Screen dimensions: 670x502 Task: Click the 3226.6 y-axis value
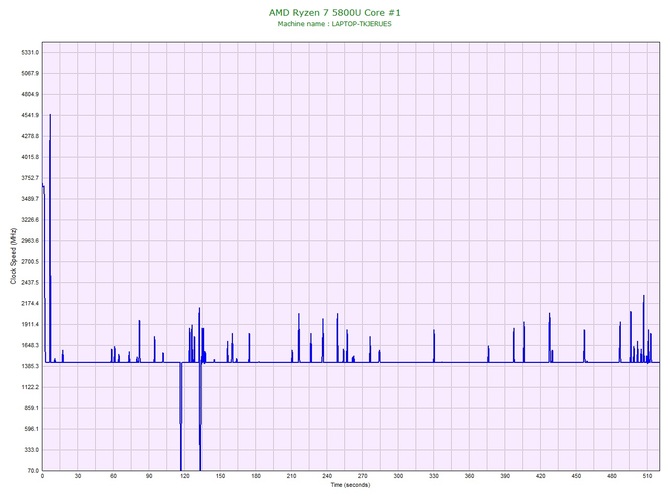click(x=30, y=220)
